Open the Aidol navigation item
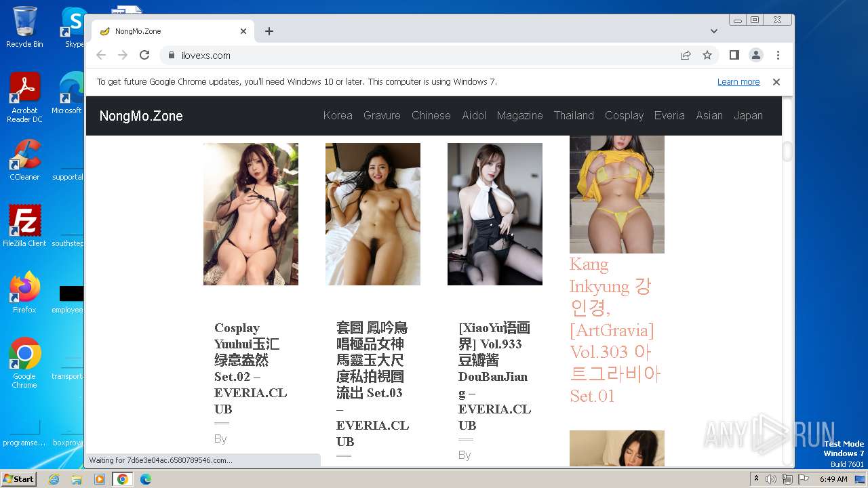This screenshot has height=488, width=868. click(x=474, y=116)
